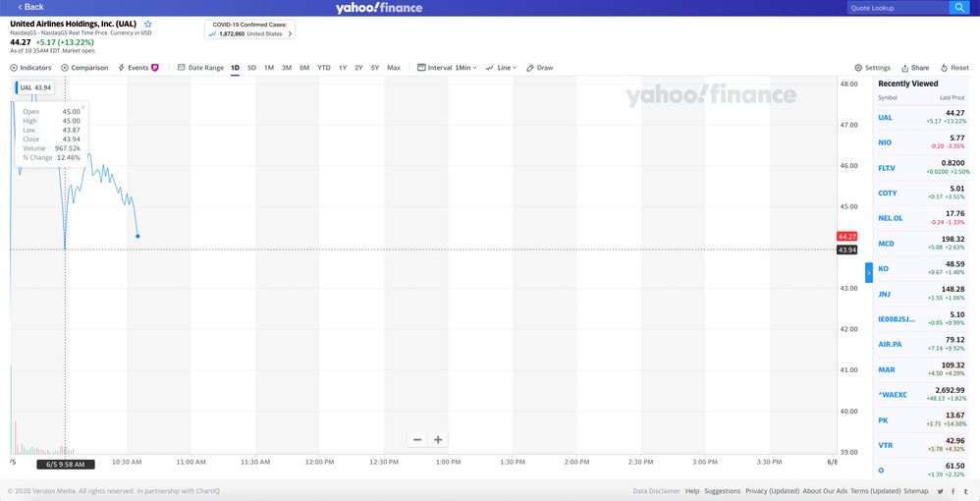Add a Comparison symbol
980x501 pixels.
point(84,68)
